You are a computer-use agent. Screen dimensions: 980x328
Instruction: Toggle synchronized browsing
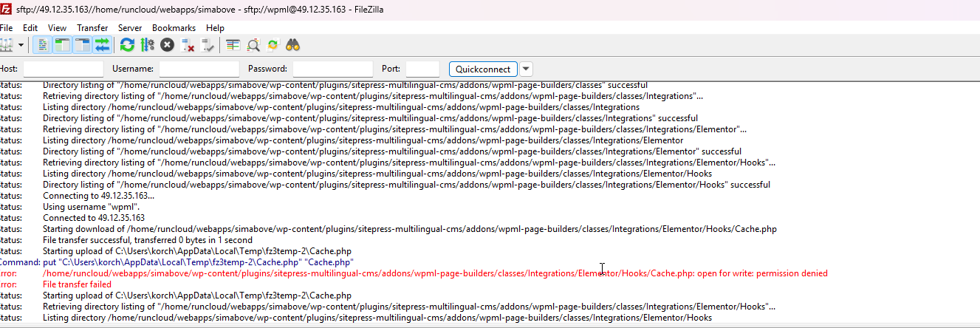(x=273, y=45)
